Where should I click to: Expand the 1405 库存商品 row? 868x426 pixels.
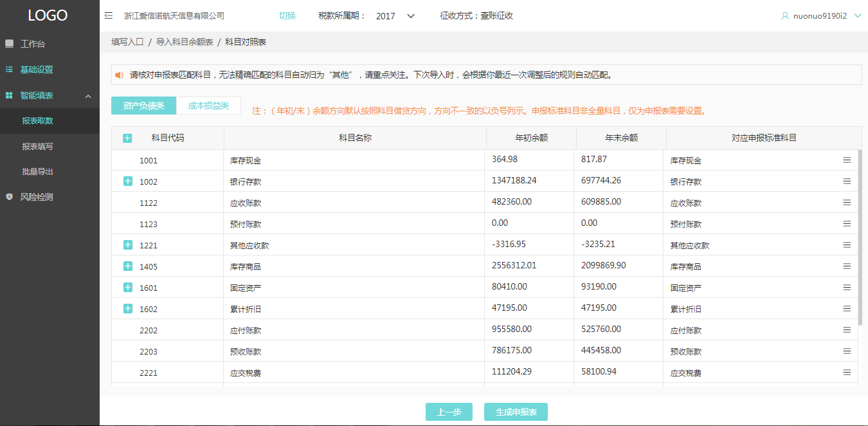(127, 266)
